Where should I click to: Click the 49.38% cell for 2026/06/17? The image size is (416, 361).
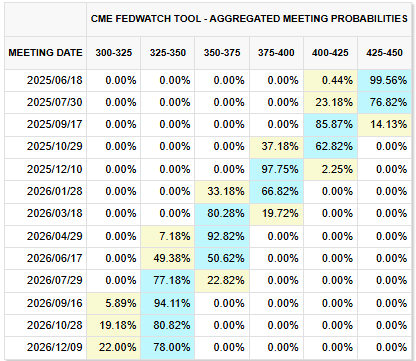point(168,258)
